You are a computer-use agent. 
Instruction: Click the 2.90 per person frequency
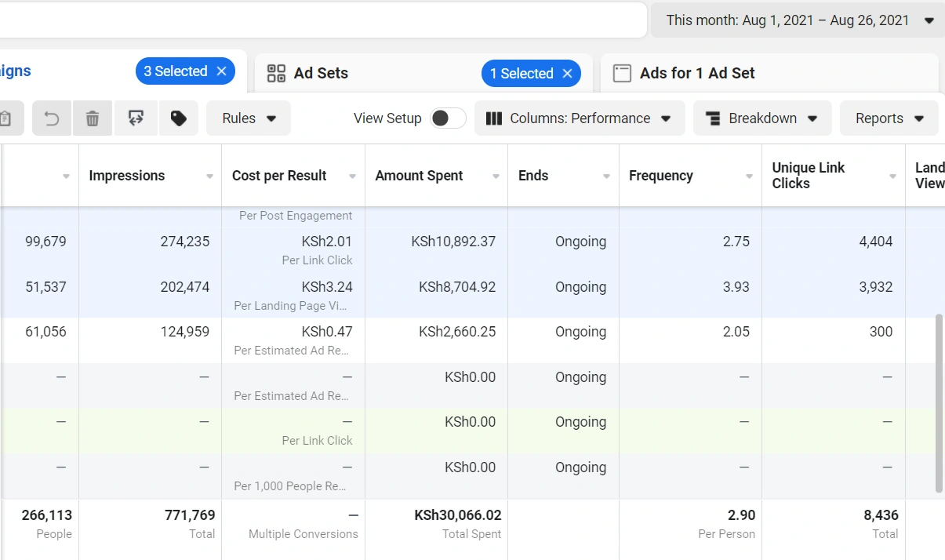click(x=741, y=515)
